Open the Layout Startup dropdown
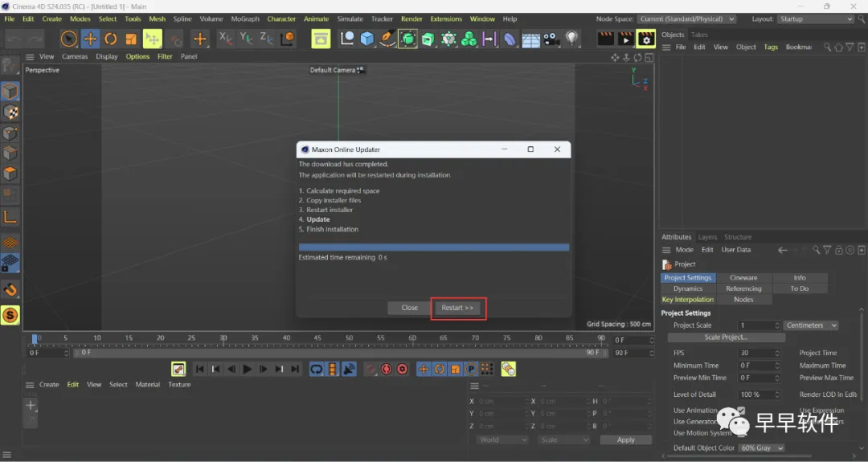 coord(816,18)
